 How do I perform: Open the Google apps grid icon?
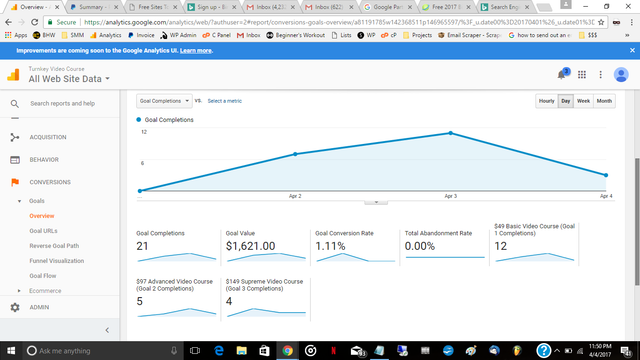pos(582,74)
